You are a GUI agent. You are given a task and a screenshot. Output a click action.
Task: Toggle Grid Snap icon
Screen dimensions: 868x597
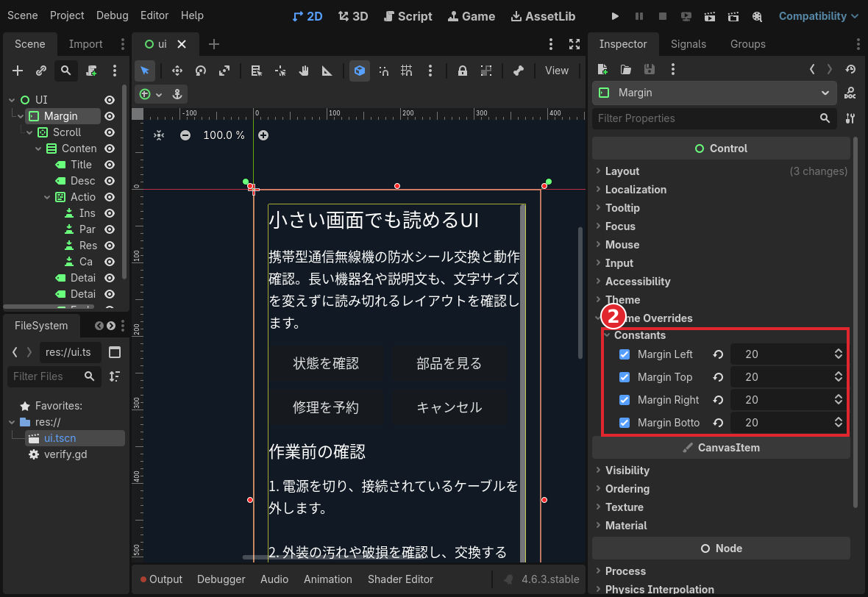coord(406,71)
